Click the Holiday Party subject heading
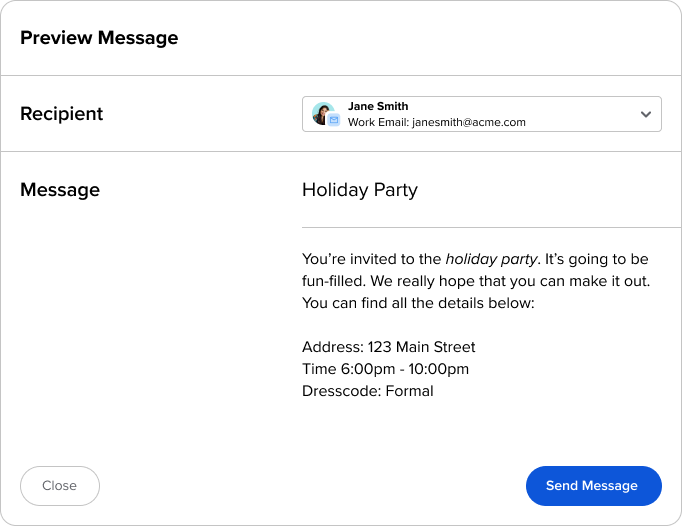This screenshot has height=526, width=682. [360, 190]
